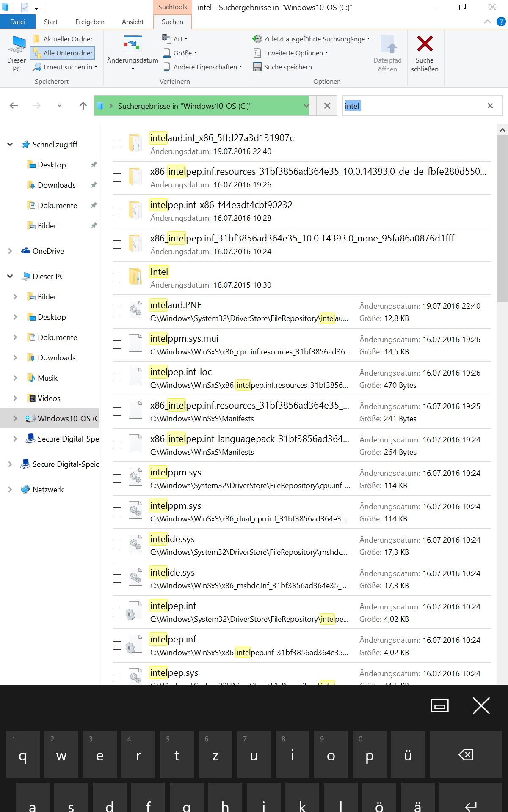This screenshot has height=812, width=508.
Task: Click the Intel folder icon
Action: [x=135, y=277]
